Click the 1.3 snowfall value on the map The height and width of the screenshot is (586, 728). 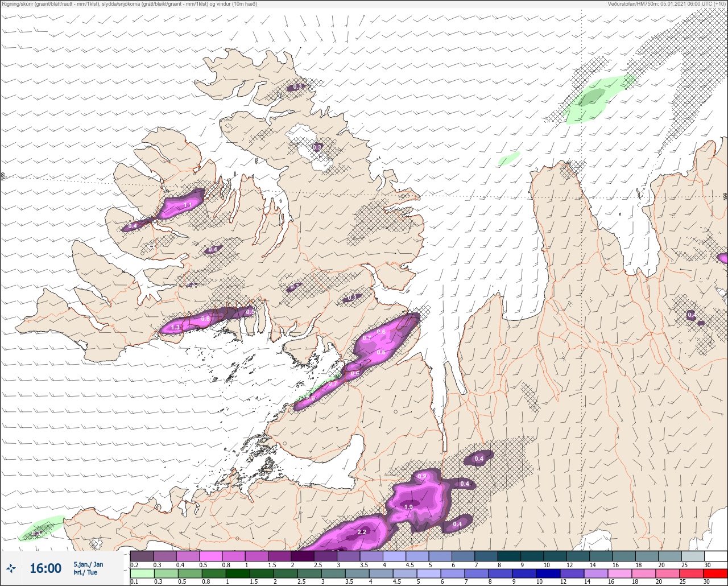tap(176, 327)
